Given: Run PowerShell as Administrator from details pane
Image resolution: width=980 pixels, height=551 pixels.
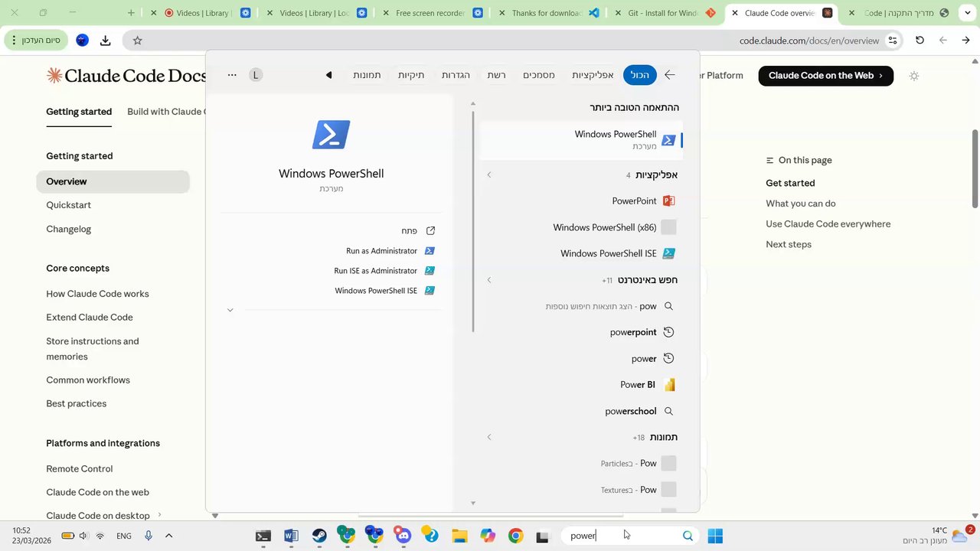Looking at the screenshot, I should (390, 251).
